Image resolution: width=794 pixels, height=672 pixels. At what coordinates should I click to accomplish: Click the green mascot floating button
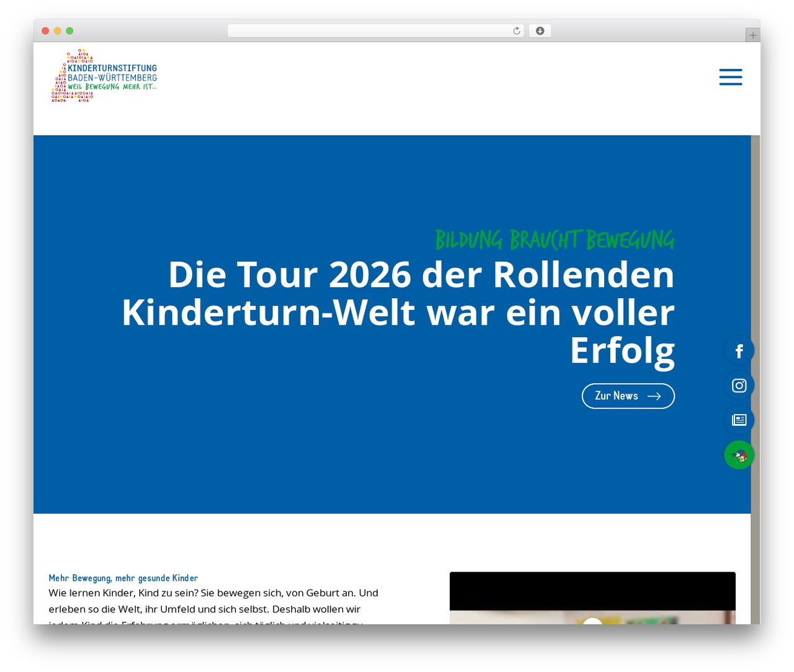[x=739, y=455]
